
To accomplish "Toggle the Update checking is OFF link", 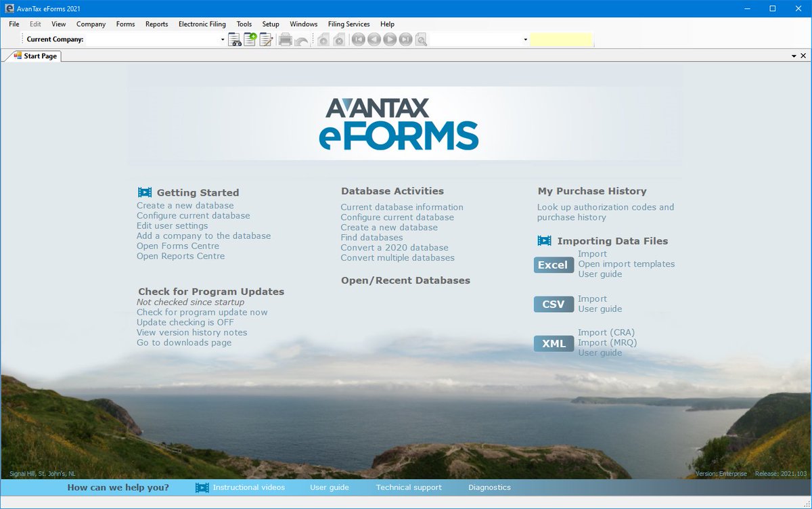I will point(185,323).
